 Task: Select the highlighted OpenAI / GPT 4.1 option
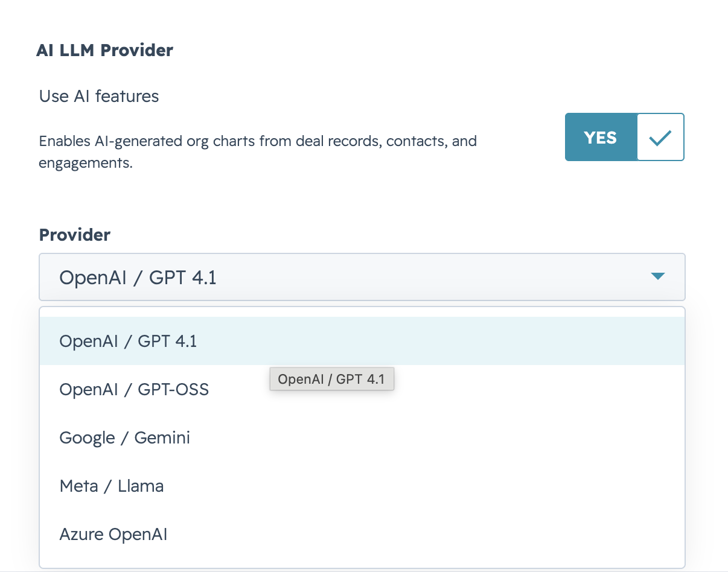pos(362,341)
